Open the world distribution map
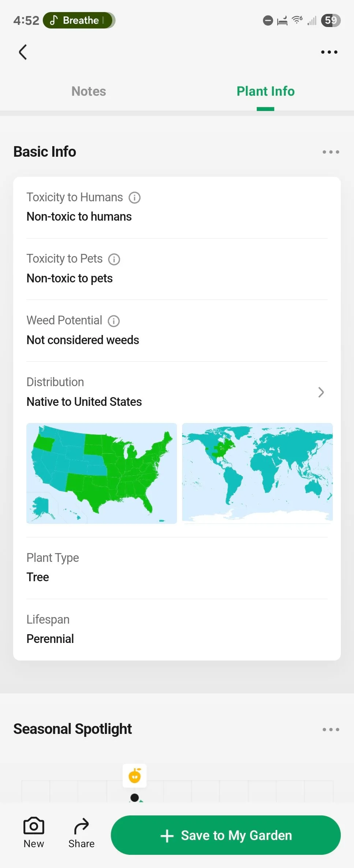 pyautogui.click(x=257, y=473)
